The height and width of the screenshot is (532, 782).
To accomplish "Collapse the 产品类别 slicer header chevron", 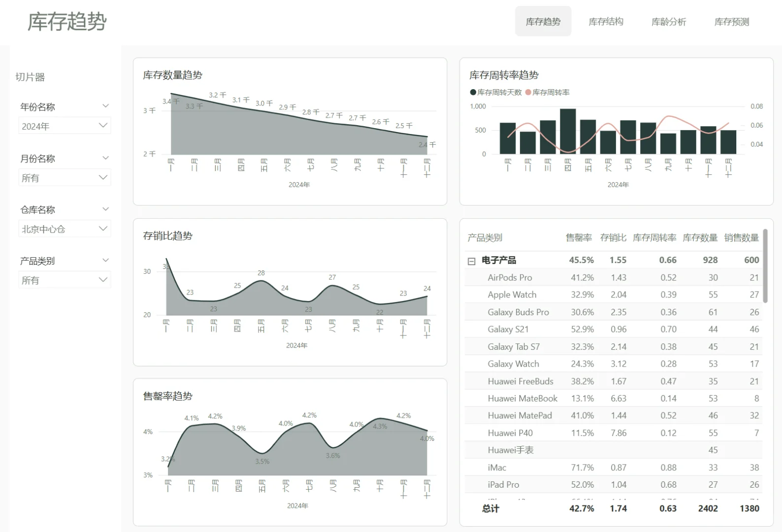I will pyautogui.click(x=105, y=261).
